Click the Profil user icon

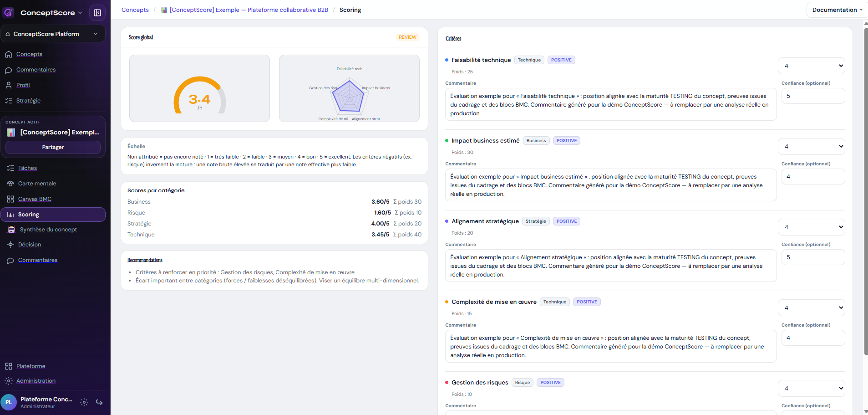pyautogui.click(x=9, y=85)
